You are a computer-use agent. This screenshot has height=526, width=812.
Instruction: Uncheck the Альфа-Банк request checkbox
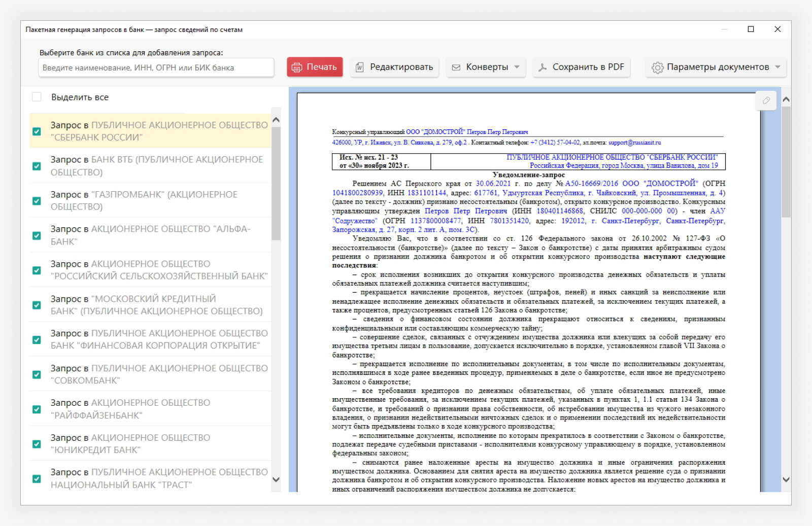37,235
